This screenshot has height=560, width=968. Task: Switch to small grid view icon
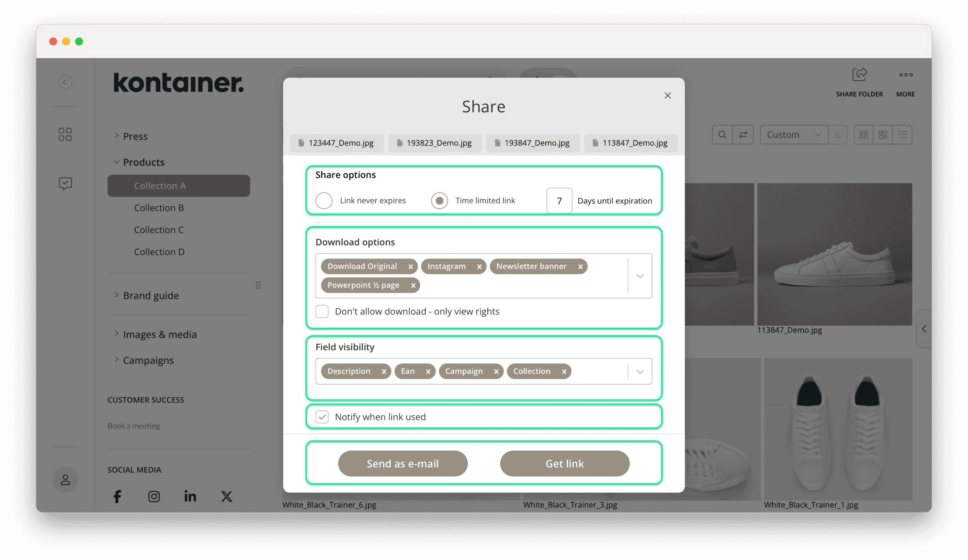864,135
